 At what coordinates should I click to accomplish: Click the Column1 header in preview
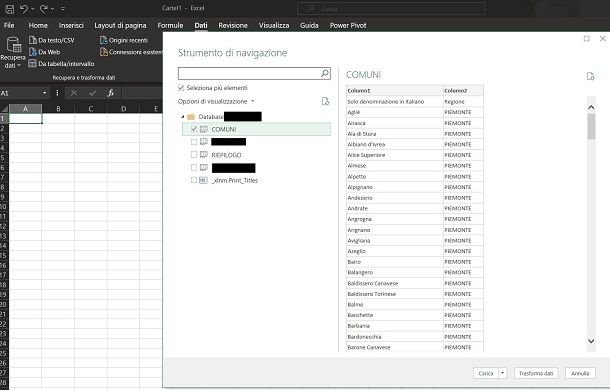tap(394, 91)
